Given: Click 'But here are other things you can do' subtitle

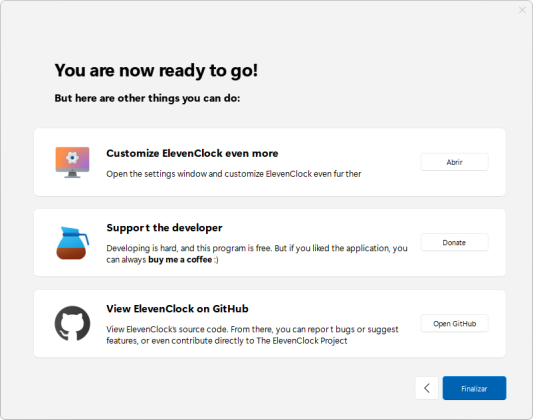Looking at the screenshot, I should click(147, 98).
